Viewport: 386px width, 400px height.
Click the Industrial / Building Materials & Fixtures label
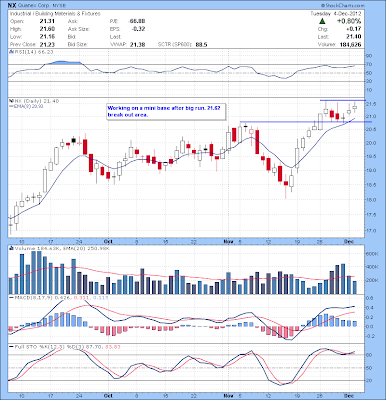[55, 14]
